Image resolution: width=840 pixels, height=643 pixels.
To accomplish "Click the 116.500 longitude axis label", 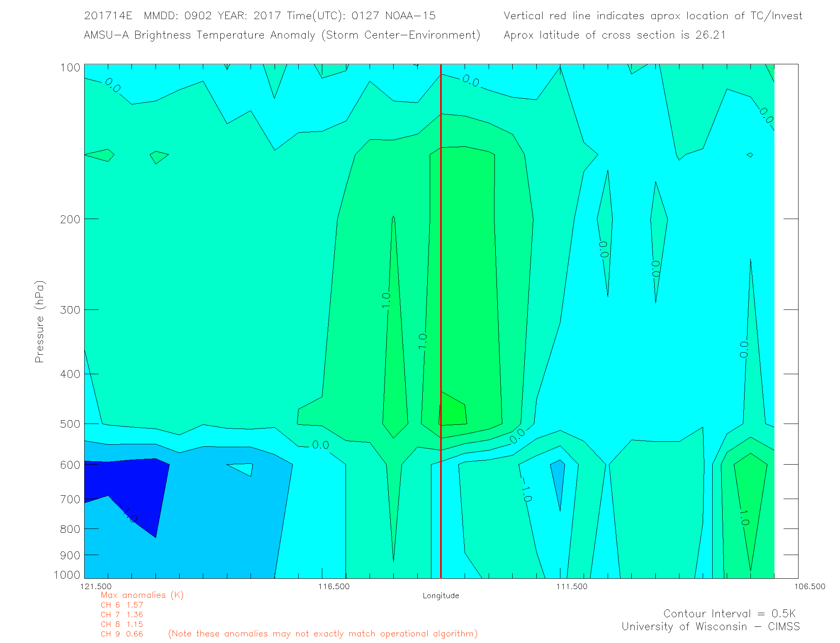I will (334, 586).
